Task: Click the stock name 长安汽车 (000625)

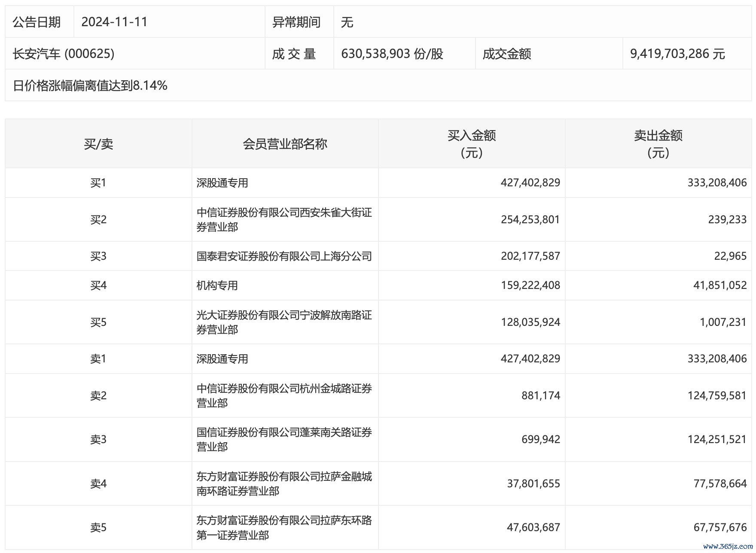Action: pyautogui.click(x=64, y=54)
